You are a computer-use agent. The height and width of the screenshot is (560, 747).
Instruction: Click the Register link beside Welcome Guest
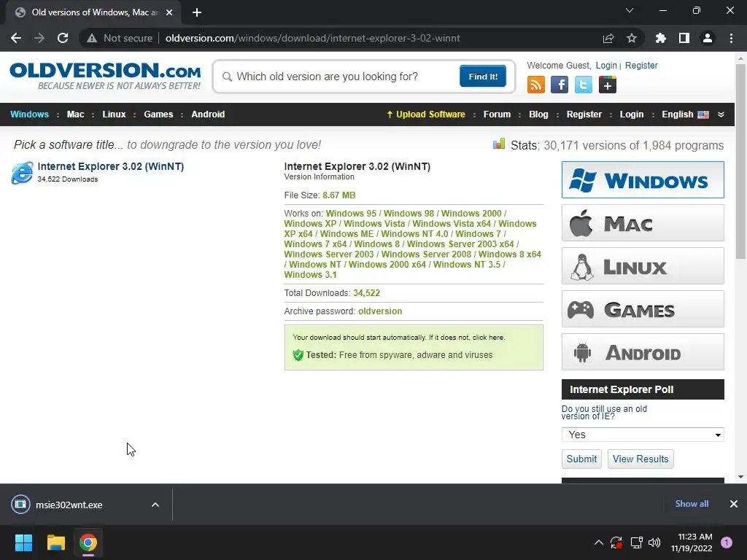click(641, 66)
